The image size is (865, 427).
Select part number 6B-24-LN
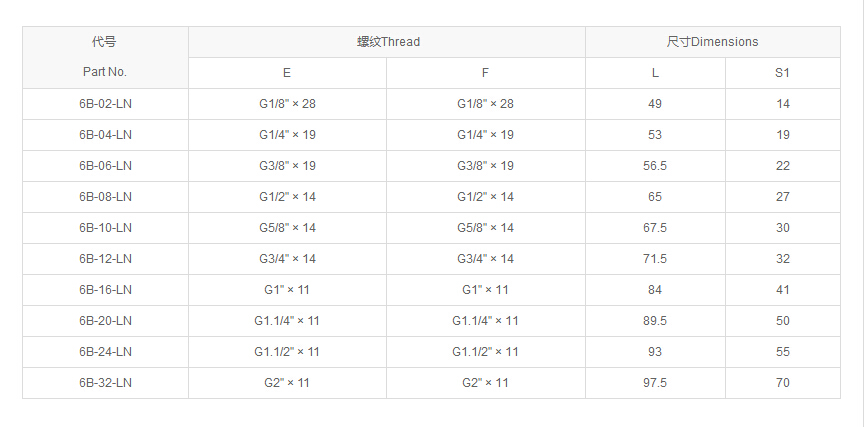coord(105,352)
